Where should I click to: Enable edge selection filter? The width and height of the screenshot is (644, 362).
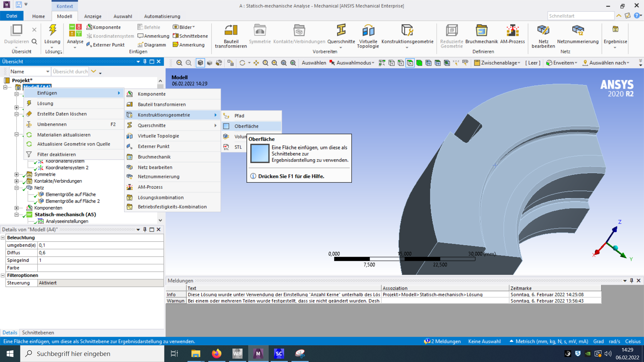(x=401, y=63)
